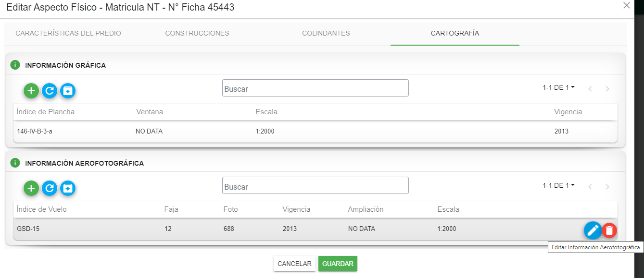Open the 1-1 DE 1 dropdown in Información Aerofotográfica

559,185
